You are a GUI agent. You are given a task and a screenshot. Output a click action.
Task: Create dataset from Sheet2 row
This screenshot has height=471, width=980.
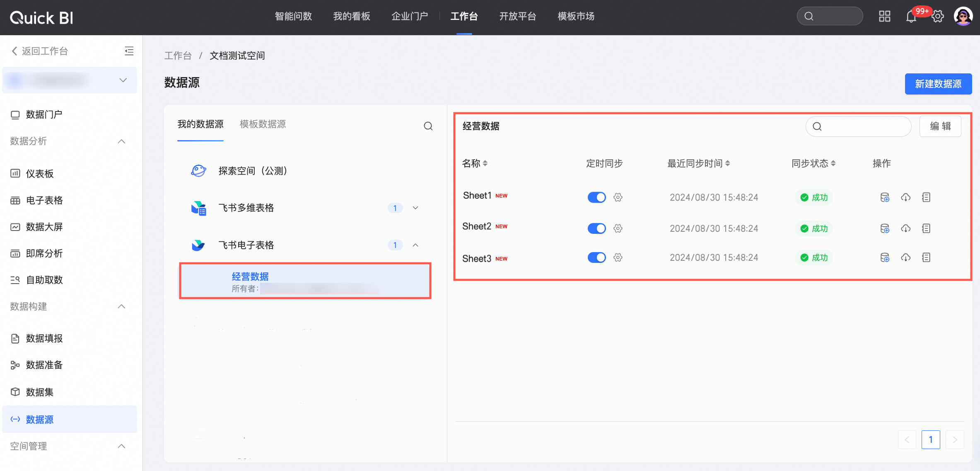(x=885, y=228)
